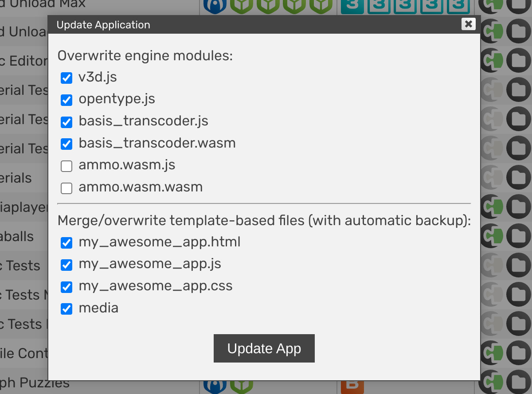This screenshot has height=394, width=532.
Task: Uncheck the my_awesome_app.html checkbox
Action: click(x=66, y=243)
